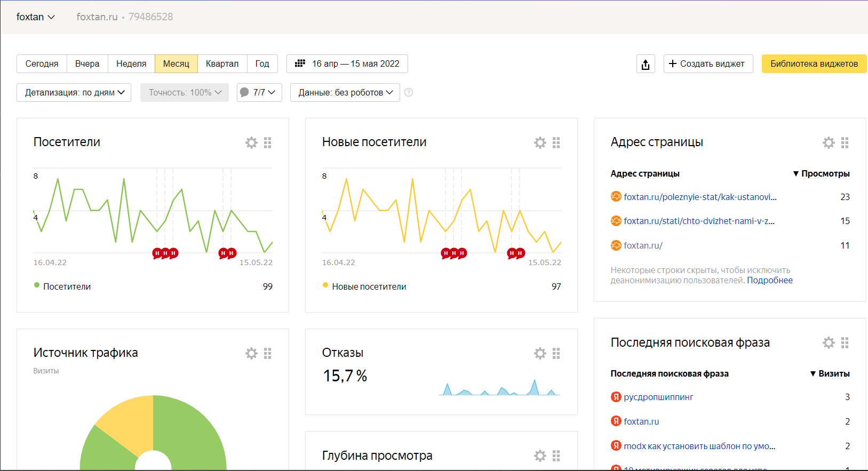868x471 pixels.
Task: Click the last red annotation marker on Новые посетители chart
Action: (x=520, y=253)
